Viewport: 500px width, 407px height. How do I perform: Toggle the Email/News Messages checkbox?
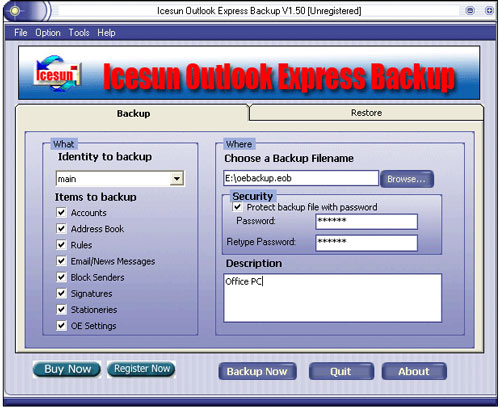61,261
